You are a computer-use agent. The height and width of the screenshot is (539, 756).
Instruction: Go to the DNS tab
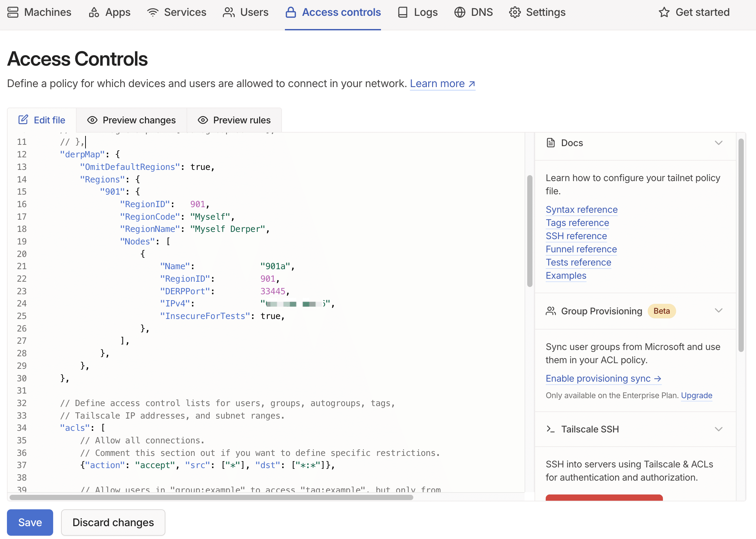point(473,12)
